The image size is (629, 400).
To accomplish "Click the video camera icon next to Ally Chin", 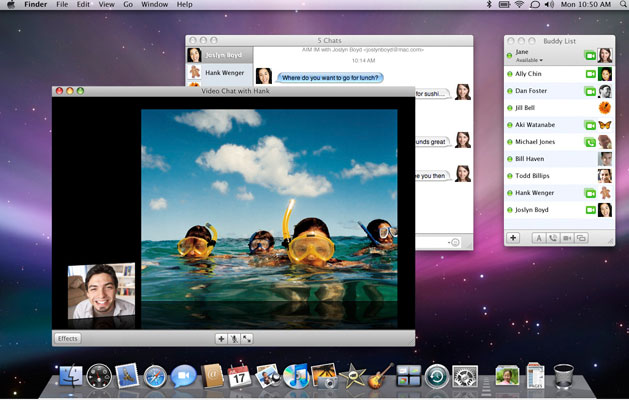I will 590,74.
